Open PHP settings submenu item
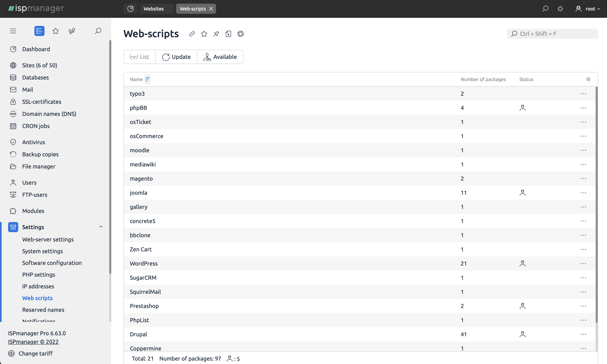The width and height of the screenshot is (607, 364). coord(38,275)
